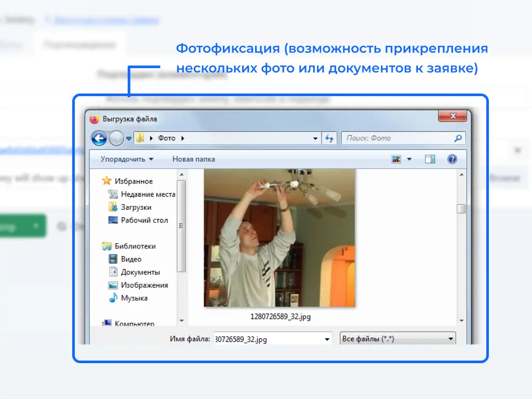
Task: Select the Музыка library
Action: coord(134,298)
